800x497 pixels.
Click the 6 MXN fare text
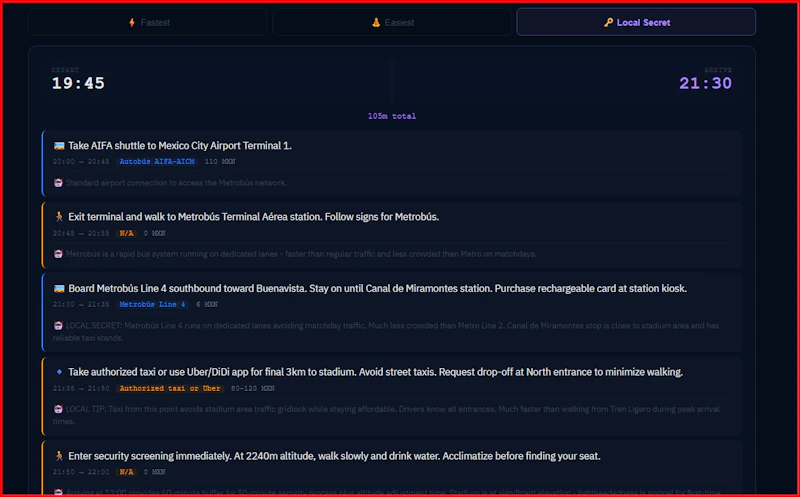[207, 305]
